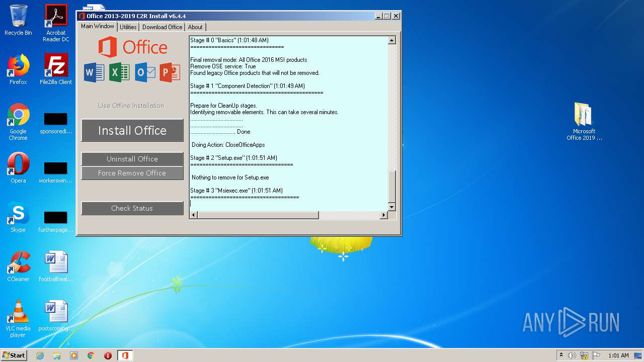Open Microsoft Office 2019 folder on desktop
The width and height of the screenshot is (644, 362).
coord(584,122)
